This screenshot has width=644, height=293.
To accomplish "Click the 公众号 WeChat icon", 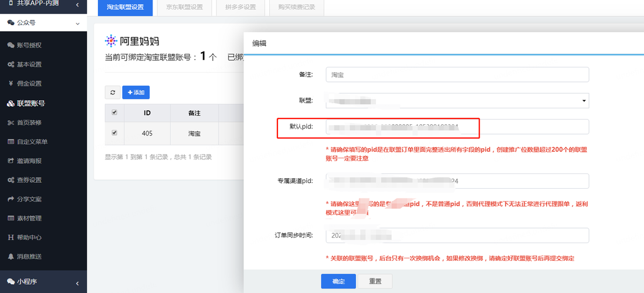I will coord(11,23).
